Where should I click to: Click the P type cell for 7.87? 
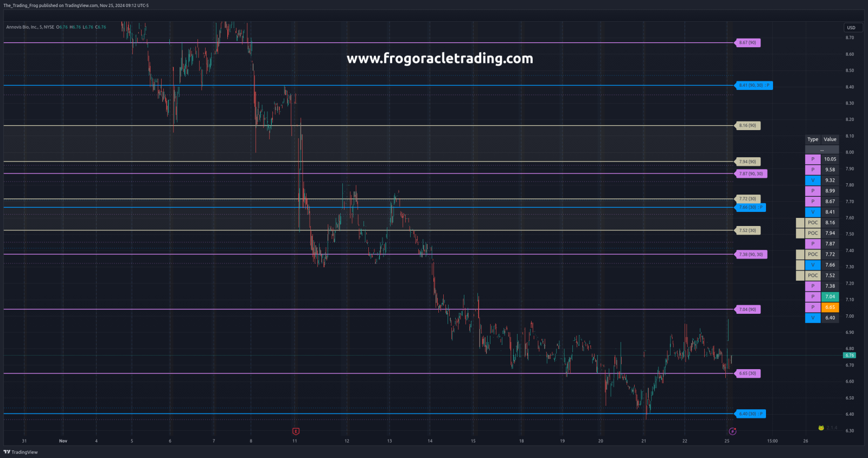(x=813, y=244)
